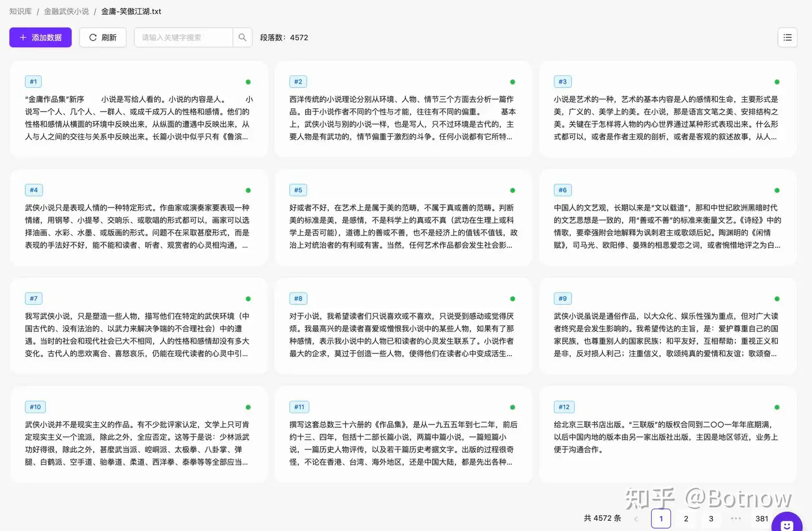
Task: Click the green status dot on card #11
Action: pyautogui.click(x=513, y=407)
